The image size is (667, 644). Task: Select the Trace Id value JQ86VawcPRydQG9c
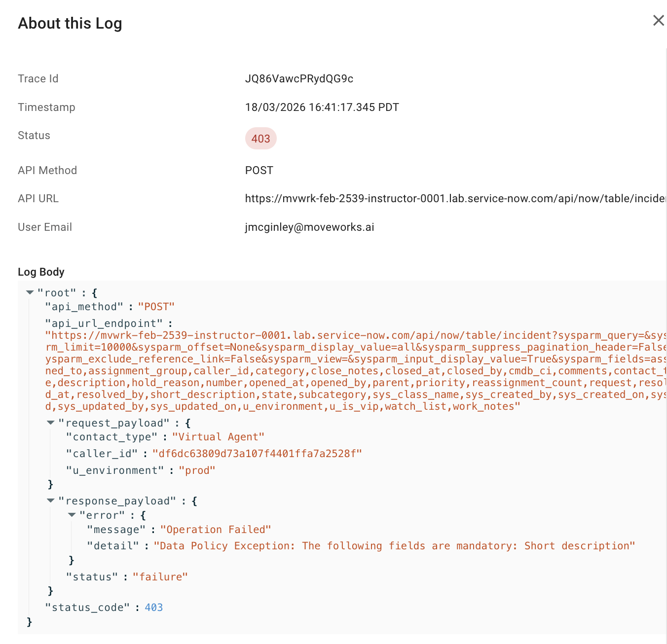click(x=299, y=79)
